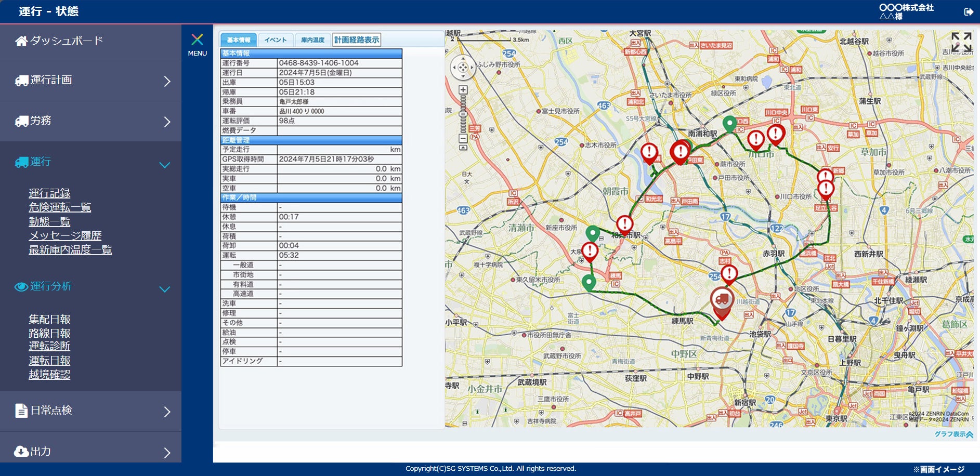Click the truck icon beside 運行計画
The height and width of the screenshot is (476, 980).
pos(22,81)
